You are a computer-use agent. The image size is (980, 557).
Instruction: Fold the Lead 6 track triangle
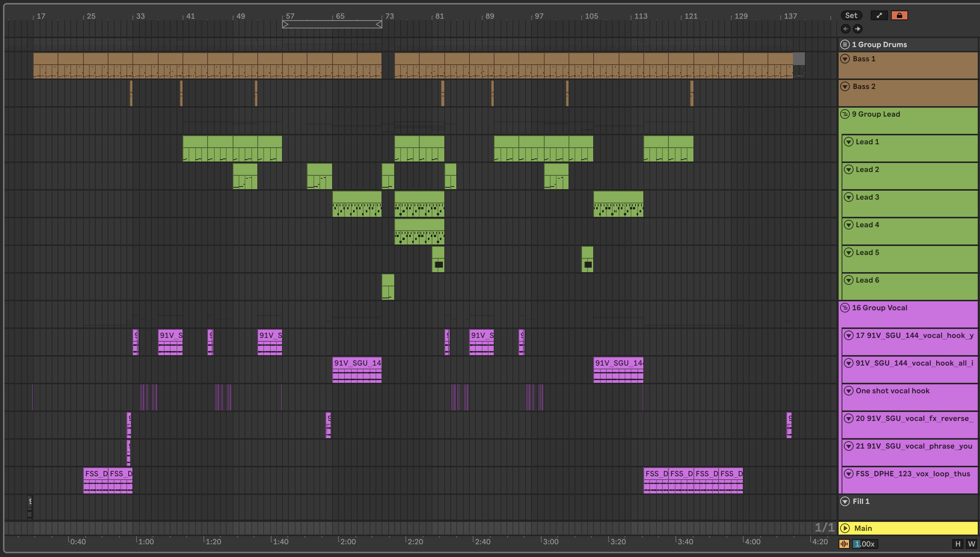849,280
